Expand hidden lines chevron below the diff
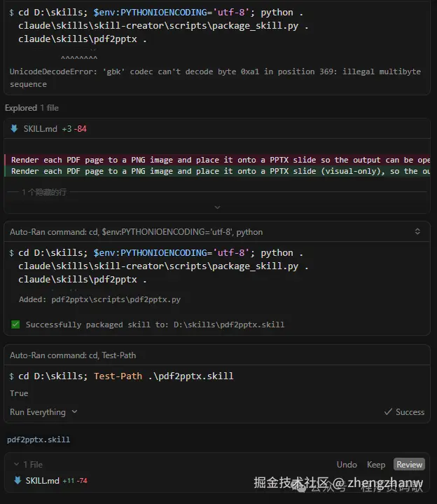 pyautogui.click(x=217, y=207)
